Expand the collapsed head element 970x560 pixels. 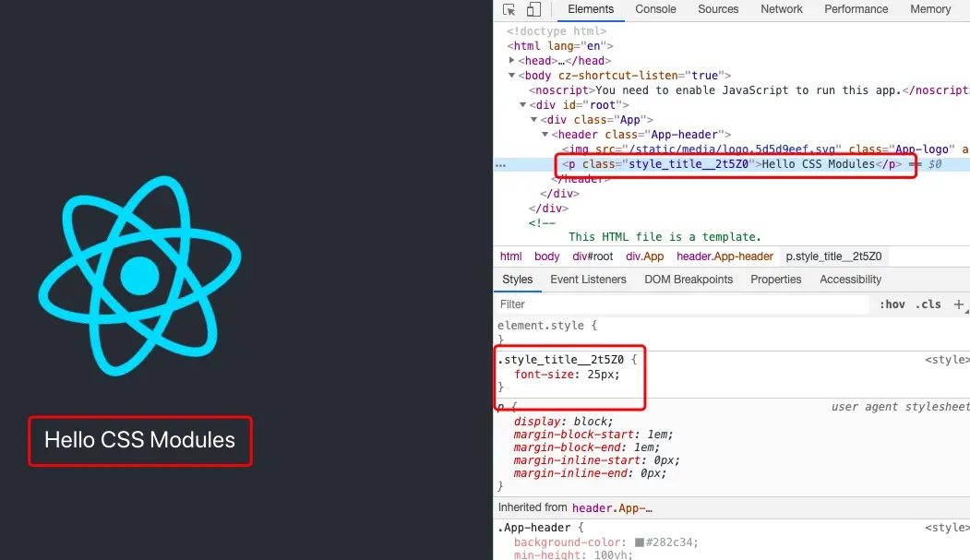511,60
